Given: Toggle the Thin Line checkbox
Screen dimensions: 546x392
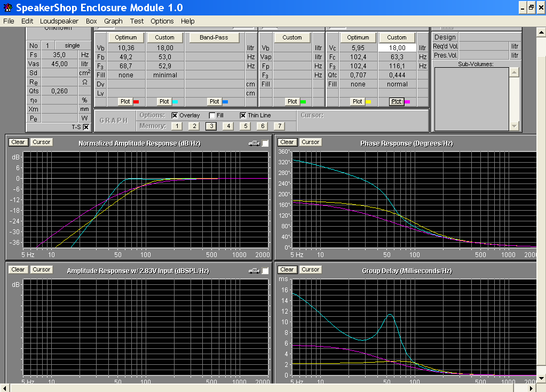Looking at the screenshot, I should (x=243, y=115).
